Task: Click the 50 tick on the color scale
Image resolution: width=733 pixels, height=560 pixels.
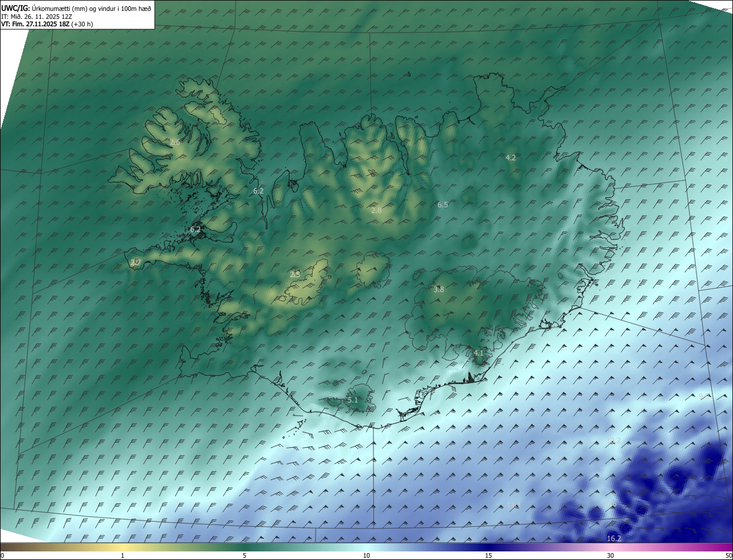Action: coord(728,555)
